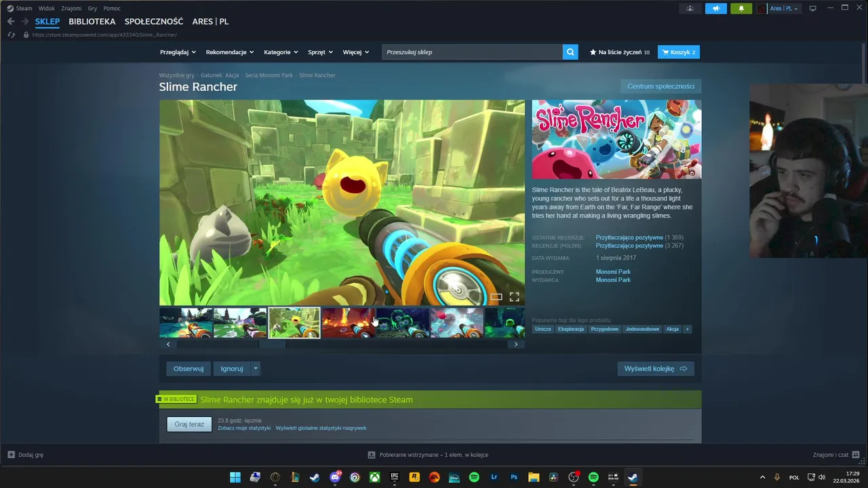The width and height of the screenshot is (868, 488).
Task: Open the Znajomi menu
Action: [x=71, y=8]
